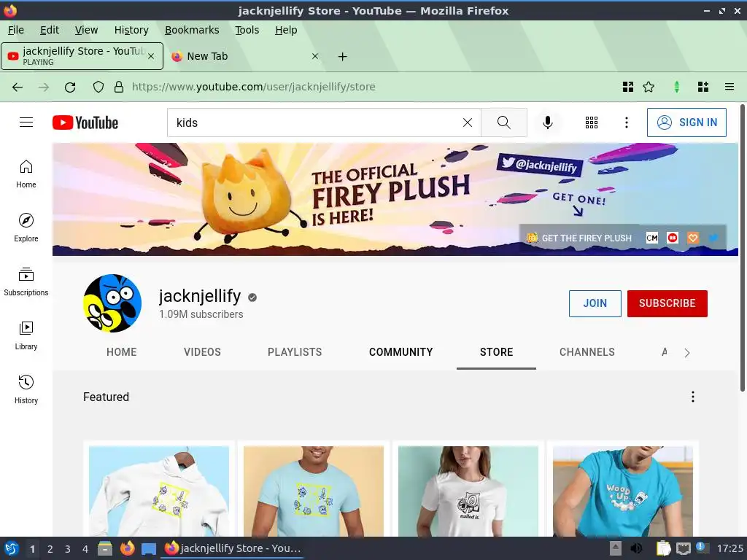The height and width of the screenshot is (560, 747).
Task: Click the jacknjellify channel avatar
Action: [x=112, y=303]
